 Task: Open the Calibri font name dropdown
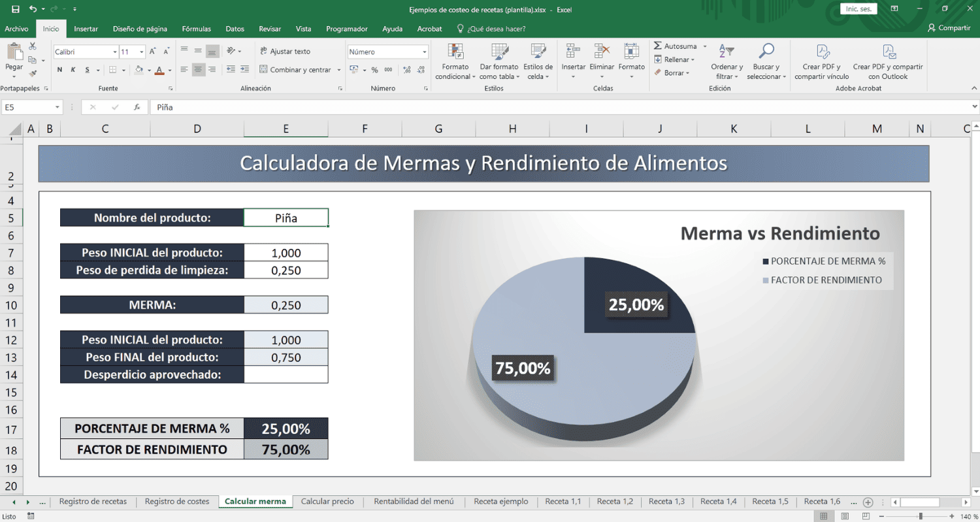tap(115, 52)
